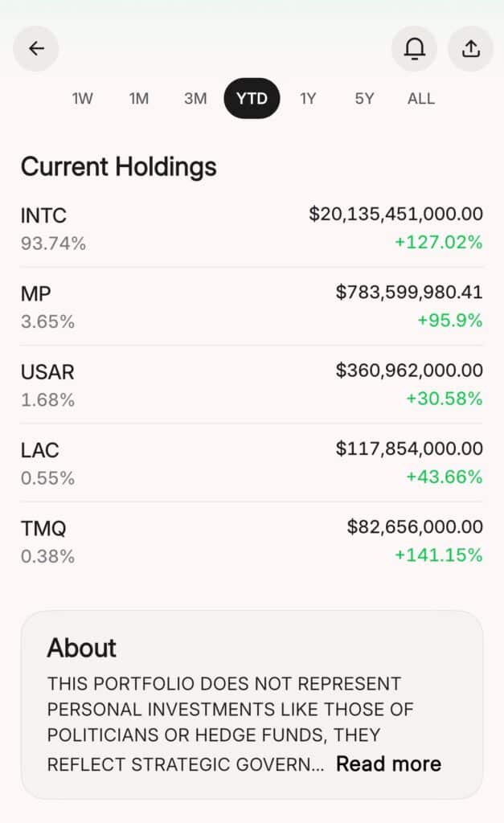Select the 1W time range
This screenshot has width=504, height=823.
tap(83, 99)
